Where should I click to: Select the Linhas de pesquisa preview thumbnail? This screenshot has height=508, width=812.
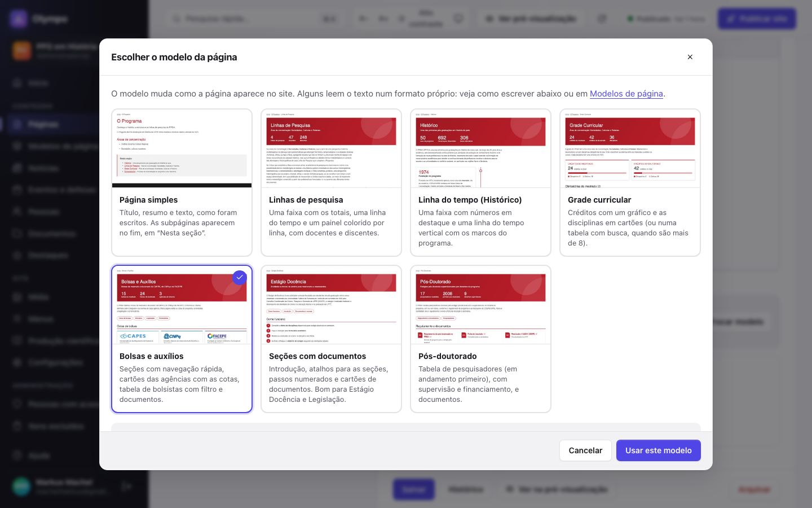(x=331, y=148)
